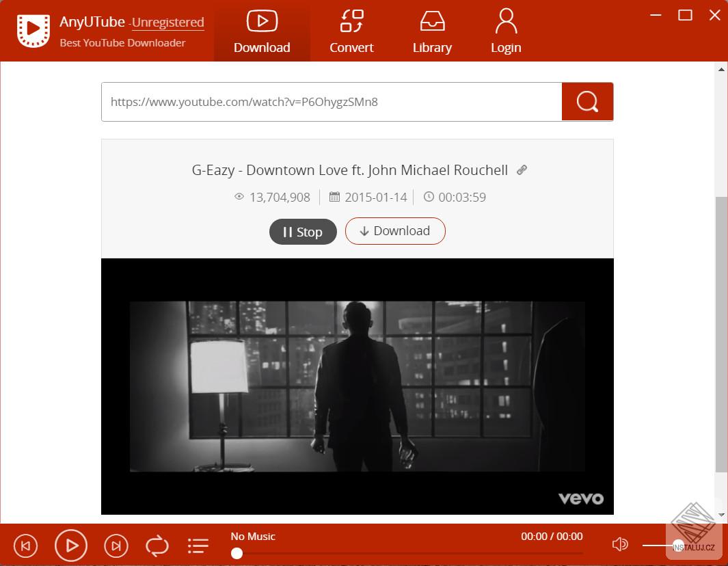The image size is (728, 566).
Task: Click the AnyUTube app logo
Action: (33, 30)
